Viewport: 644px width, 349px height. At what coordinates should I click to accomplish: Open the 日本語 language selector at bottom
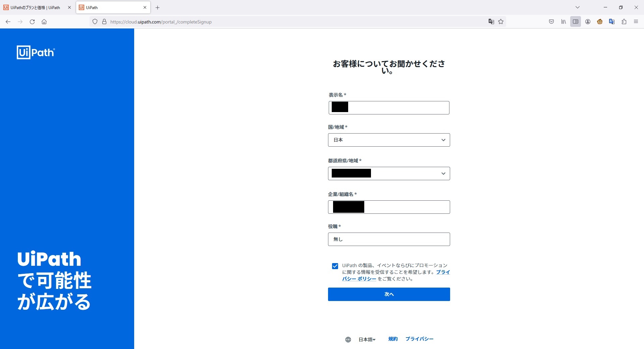click(x=366, y=339)
